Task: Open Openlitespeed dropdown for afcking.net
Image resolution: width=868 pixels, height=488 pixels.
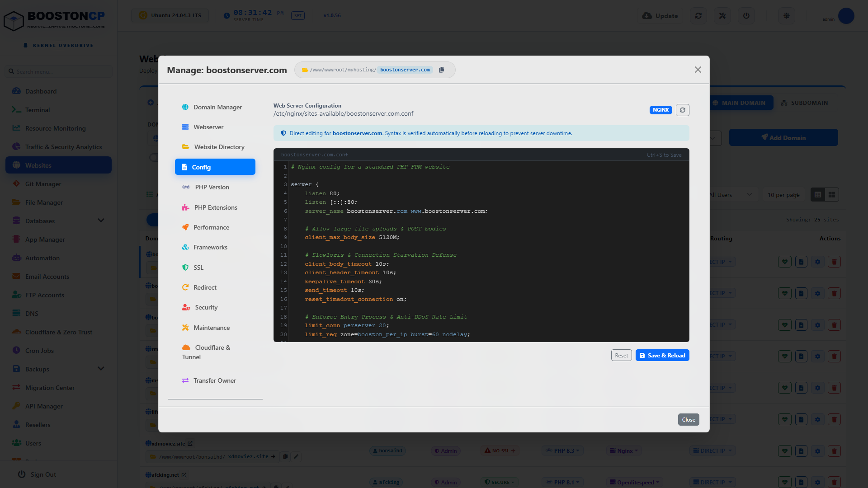Action: click(x=635, y=483)
